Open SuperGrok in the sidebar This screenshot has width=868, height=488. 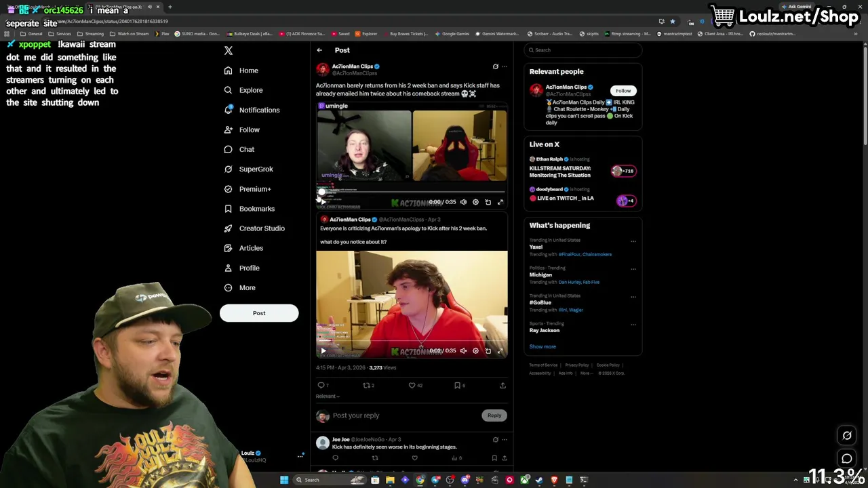(249, 169)
